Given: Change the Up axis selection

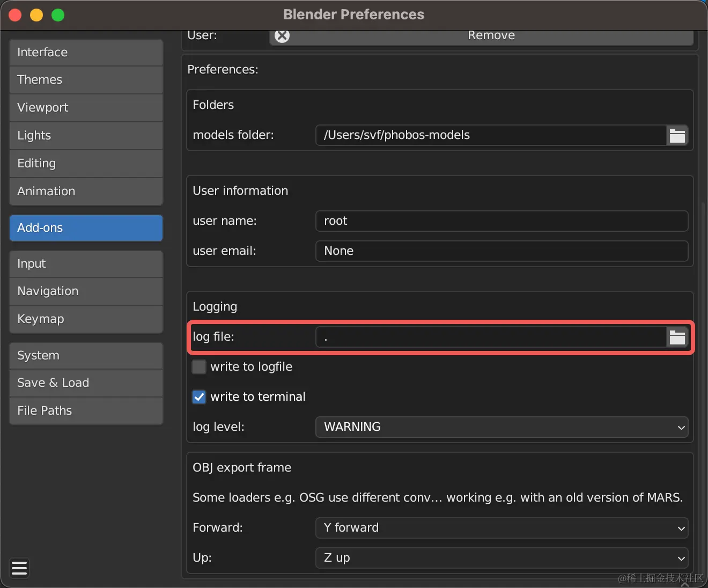Looking at the screenshot, I should [501, 558].
